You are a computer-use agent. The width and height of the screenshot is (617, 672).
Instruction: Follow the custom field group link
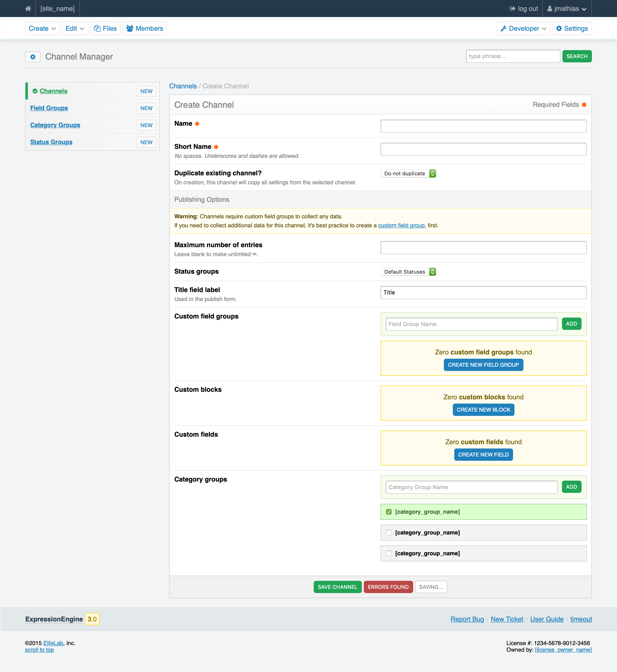401,225
